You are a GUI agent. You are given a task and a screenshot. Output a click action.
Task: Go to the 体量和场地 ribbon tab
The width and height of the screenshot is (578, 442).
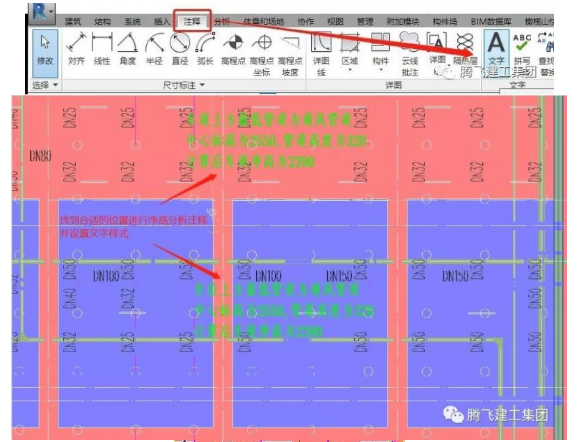coord(264,22)
